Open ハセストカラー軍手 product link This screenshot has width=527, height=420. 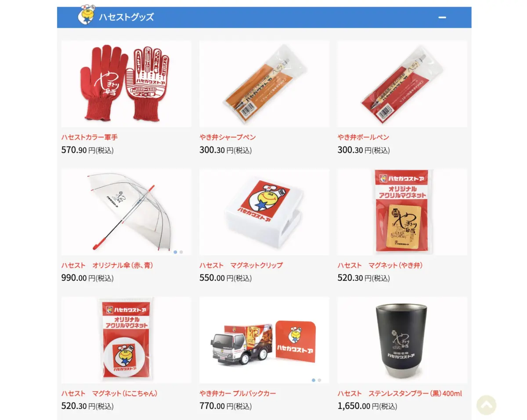pos(90,137)
